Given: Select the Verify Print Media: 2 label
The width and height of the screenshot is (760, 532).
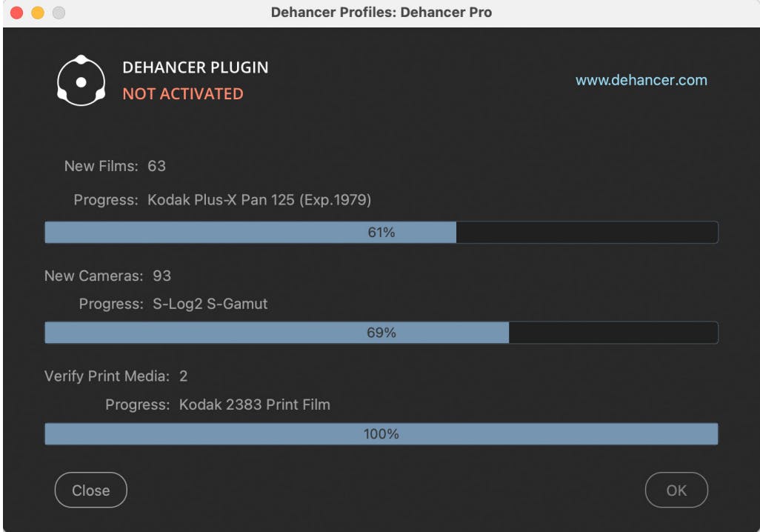Looking at the screenshot, I should pos(116,376).
